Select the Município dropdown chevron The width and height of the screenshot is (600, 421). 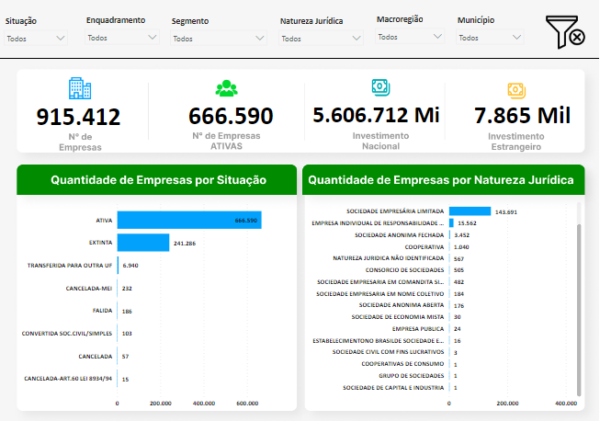click(517, 38)
